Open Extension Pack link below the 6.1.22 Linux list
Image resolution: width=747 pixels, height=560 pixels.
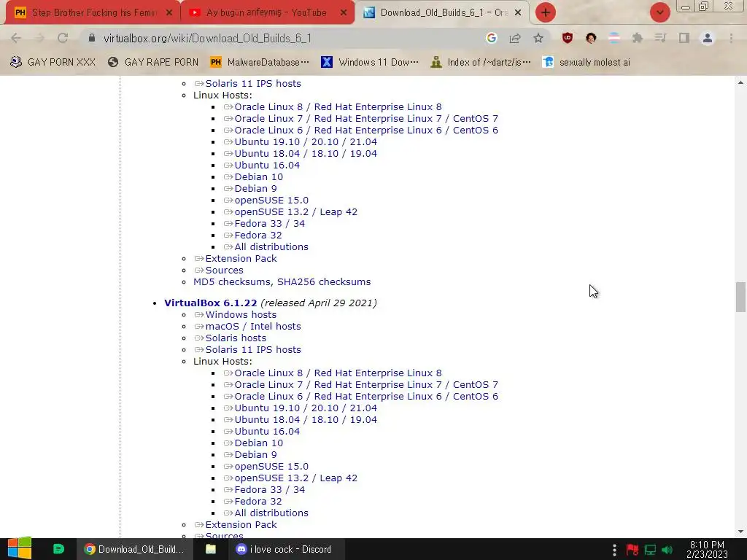tap(241, 525)
